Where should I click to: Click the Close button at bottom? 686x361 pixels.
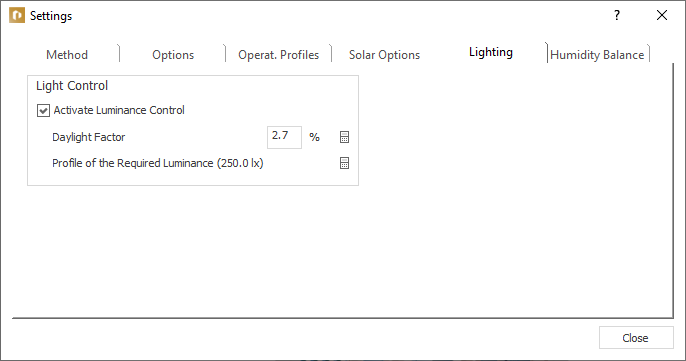(636, 338)
